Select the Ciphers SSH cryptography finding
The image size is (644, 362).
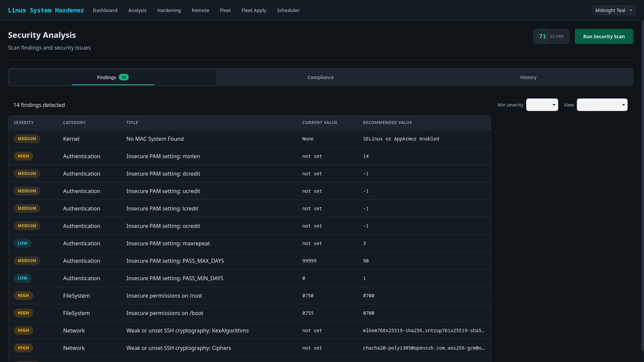(x=250, y=348)
